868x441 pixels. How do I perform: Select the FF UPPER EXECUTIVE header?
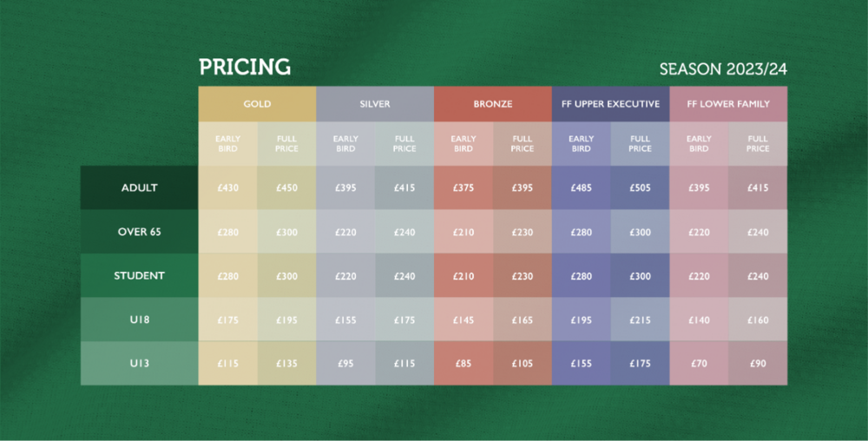tap(610, 104)
